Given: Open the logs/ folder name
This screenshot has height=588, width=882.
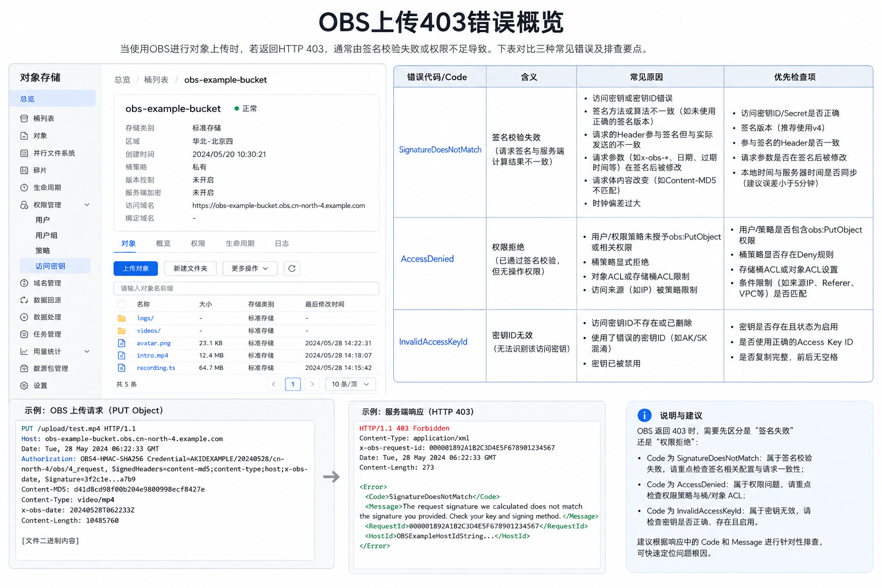Looking at the screenshot, I should coord(145,318).
